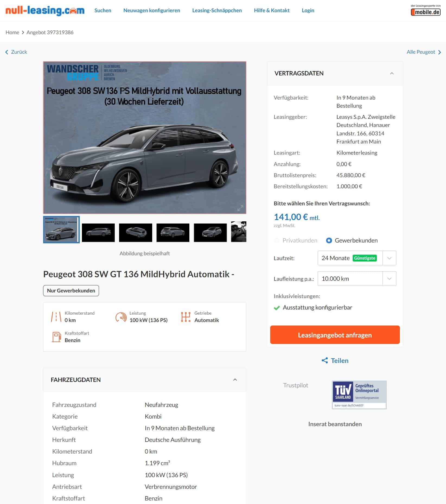446x504 pixels.
Task: Select the second car thumbnail
Action: pos(98,232)
